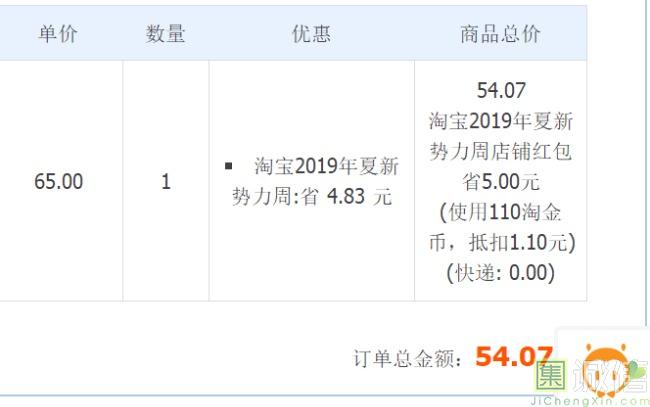The height and width of the screenshot is (407, 650).
Task: Click the unit price 65.00
Action: coord(59,182)
